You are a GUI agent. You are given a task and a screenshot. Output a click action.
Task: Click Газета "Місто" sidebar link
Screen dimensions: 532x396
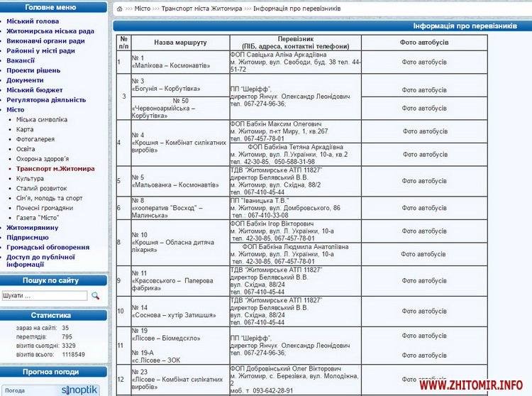point(40,218)
